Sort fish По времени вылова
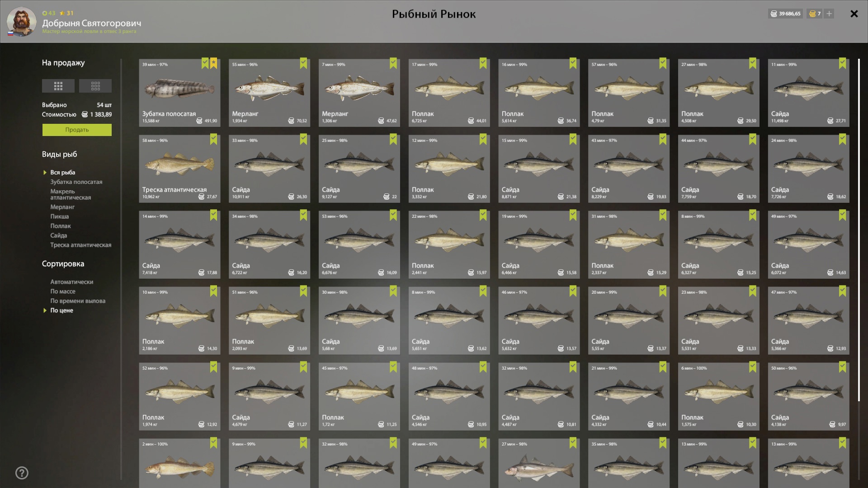868x488 pixels. pos(78,301)
